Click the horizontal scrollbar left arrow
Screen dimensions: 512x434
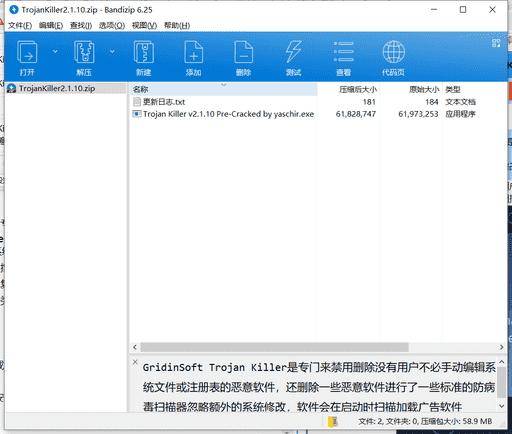pos(135,347)
